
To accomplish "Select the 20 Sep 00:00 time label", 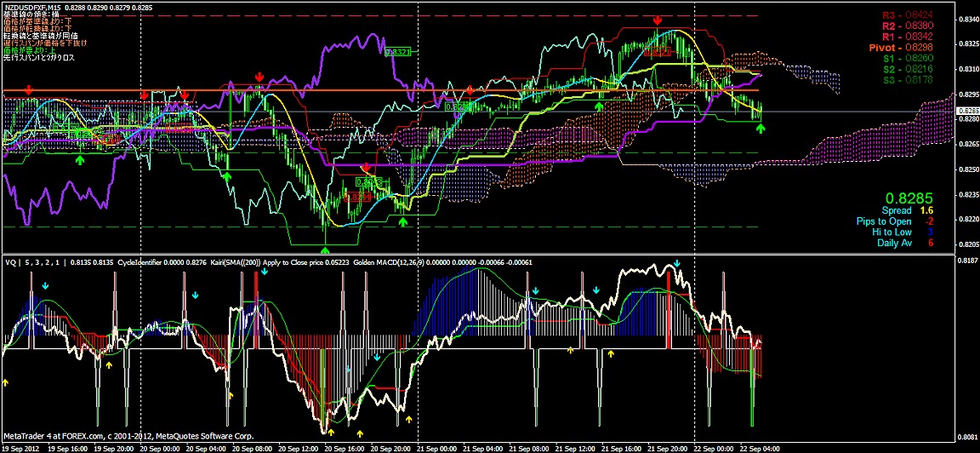I will click(x=160, y=449).
